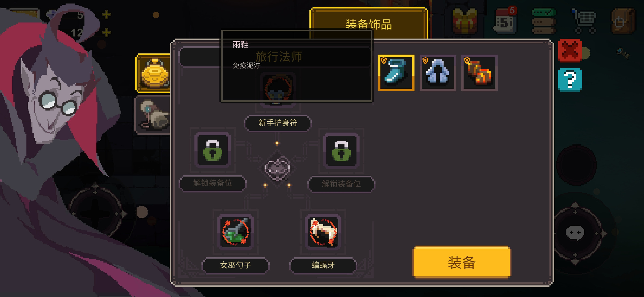Switch to the gold bag tab
The image size is (644, 297).
[x=154, y=74]
